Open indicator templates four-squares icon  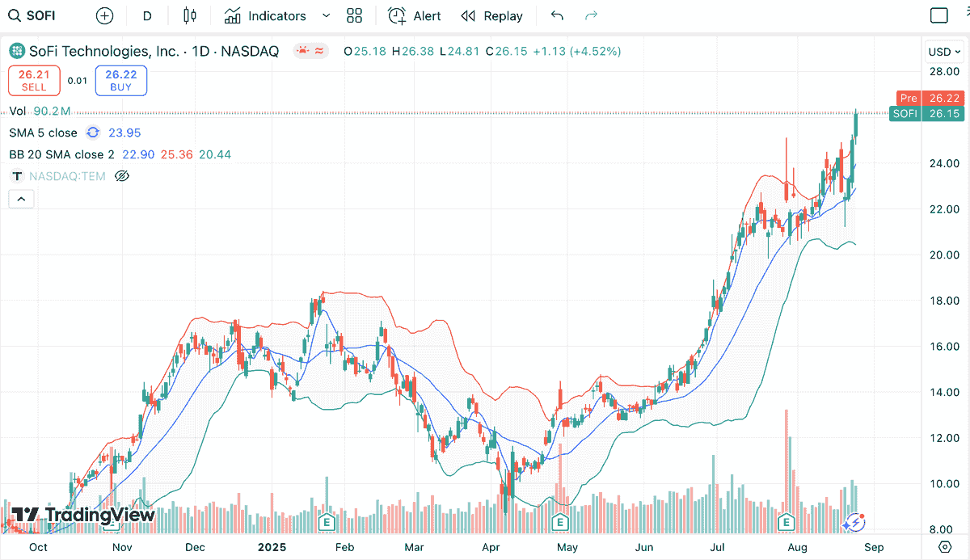[x=354, y=15]
